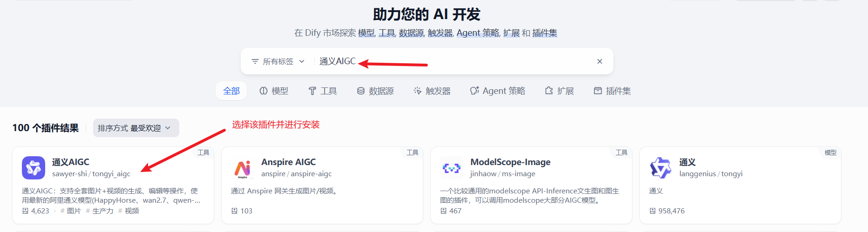Select the 全部 category tab

coord(231,91)
